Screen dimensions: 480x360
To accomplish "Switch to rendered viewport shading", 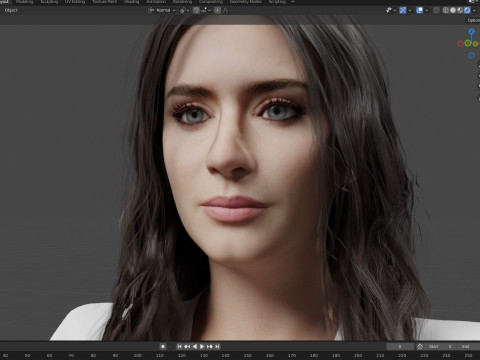I will coord(467,10).
